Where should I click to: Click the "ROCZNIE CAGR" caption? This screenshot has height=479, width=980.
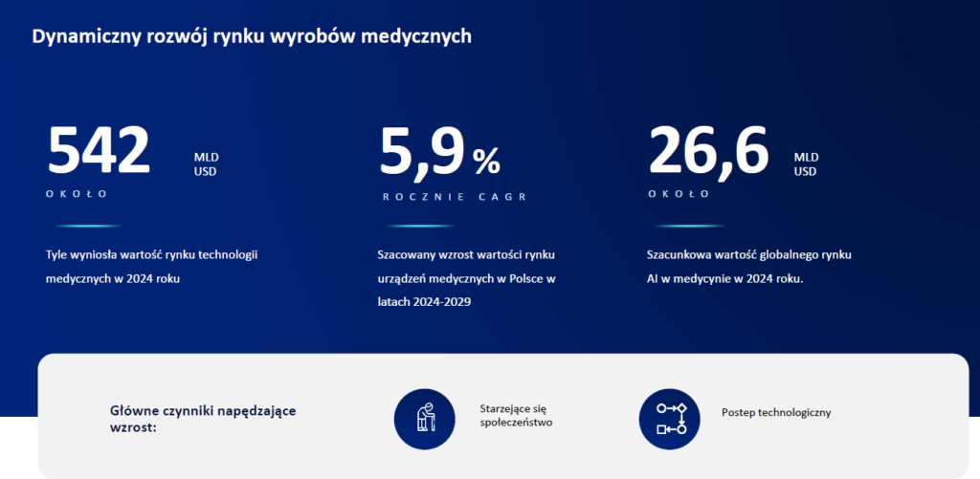[455, 197]
